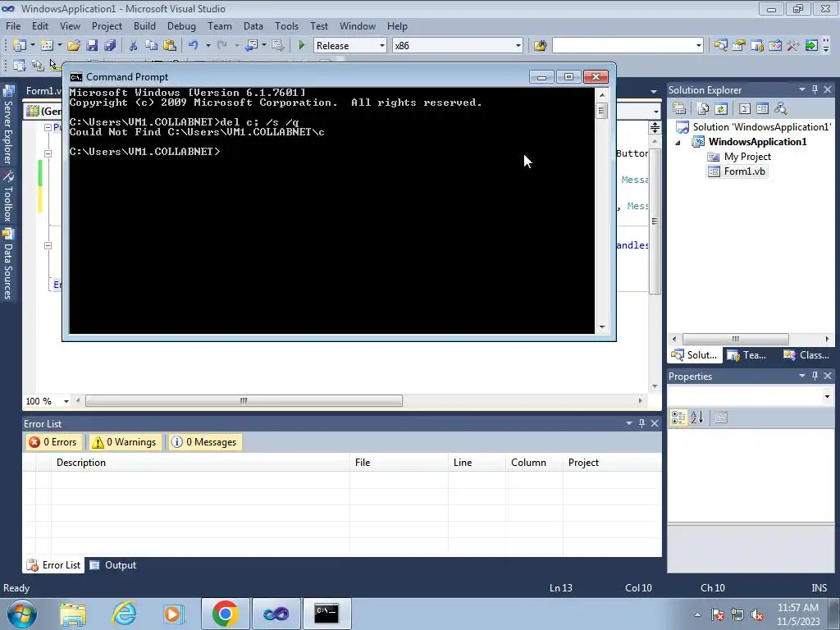Open the Debug menu
Screen dimensions: 840x630
[x=181, y=26]
